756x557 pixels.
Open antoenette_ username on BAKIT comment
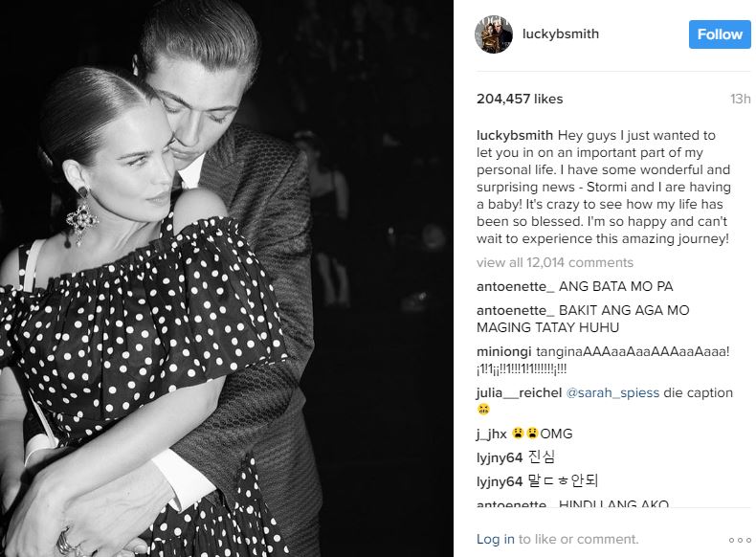[516, 311]
